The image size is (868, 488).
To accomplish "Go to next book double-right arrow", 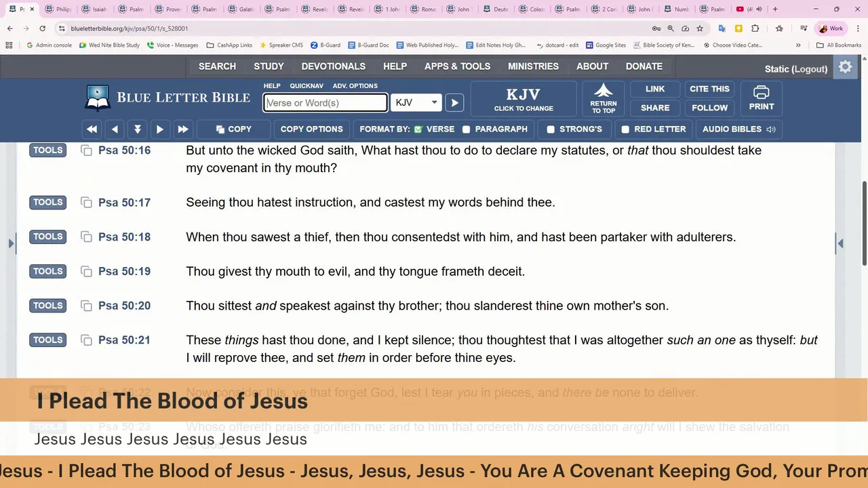I will pyautogui.click(x=183, y=129).
